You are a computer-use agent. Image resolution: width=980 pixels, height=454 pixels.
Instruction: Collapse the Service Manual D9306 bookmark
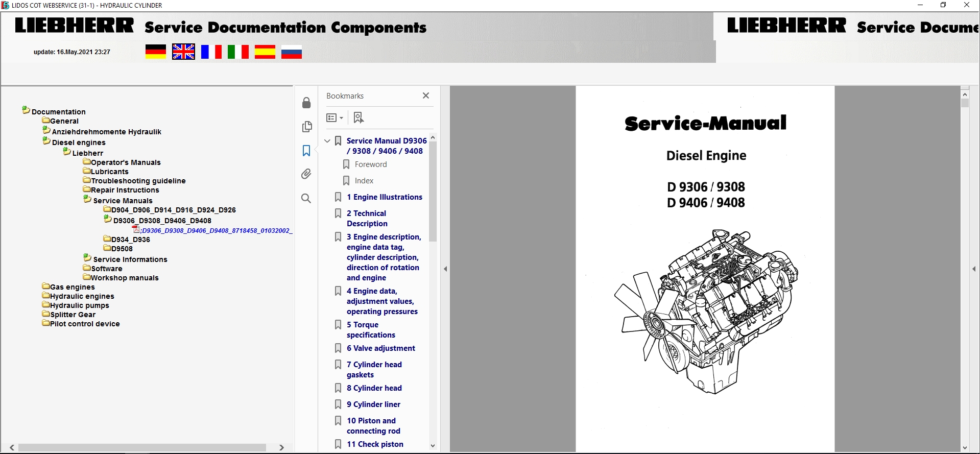click(x=327, y=141)
